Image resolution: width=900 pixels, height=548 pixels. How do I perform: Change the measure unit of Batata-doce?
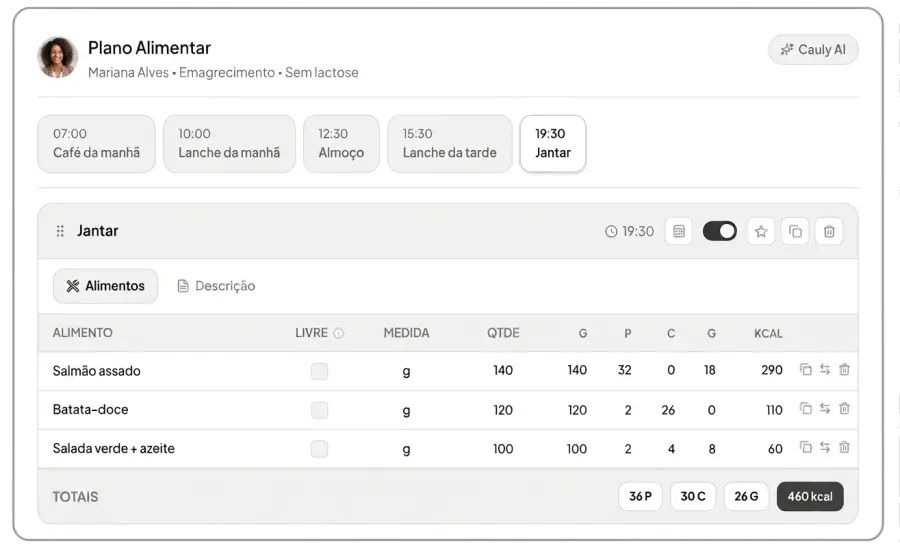click(x=406, y=410)
